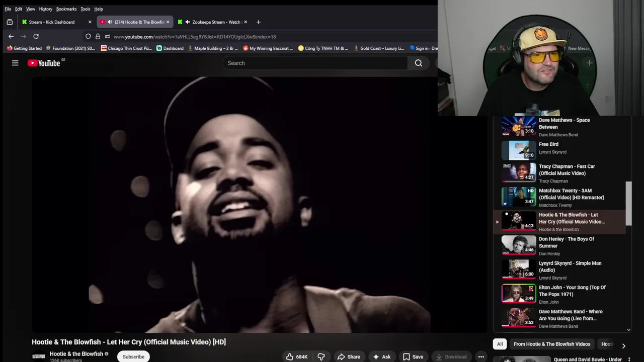
Task: Play Dave Matthews Where Are You Going
Action: coord(558,318)
